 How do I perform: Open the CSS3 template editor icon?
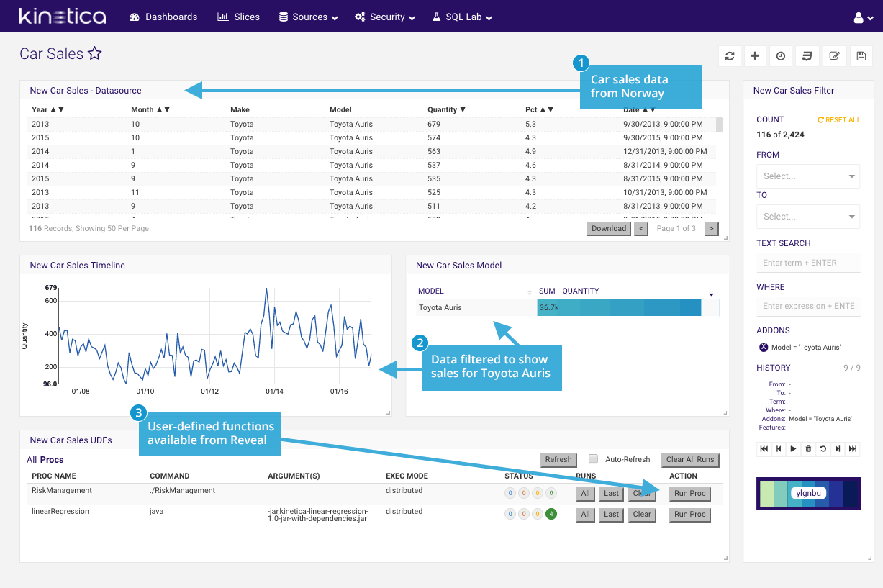coord(807,56)
